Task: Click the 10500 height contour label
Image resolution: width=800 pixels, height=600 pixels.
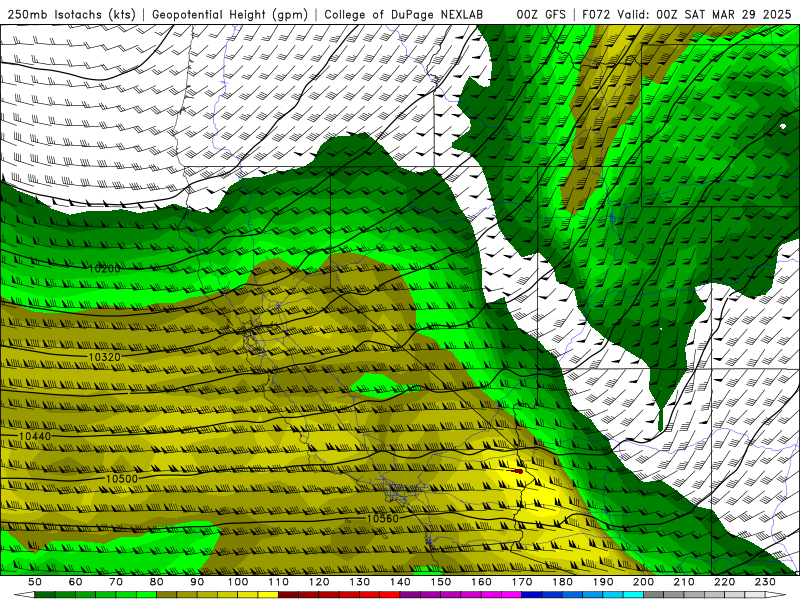Action: coord(122,479)
